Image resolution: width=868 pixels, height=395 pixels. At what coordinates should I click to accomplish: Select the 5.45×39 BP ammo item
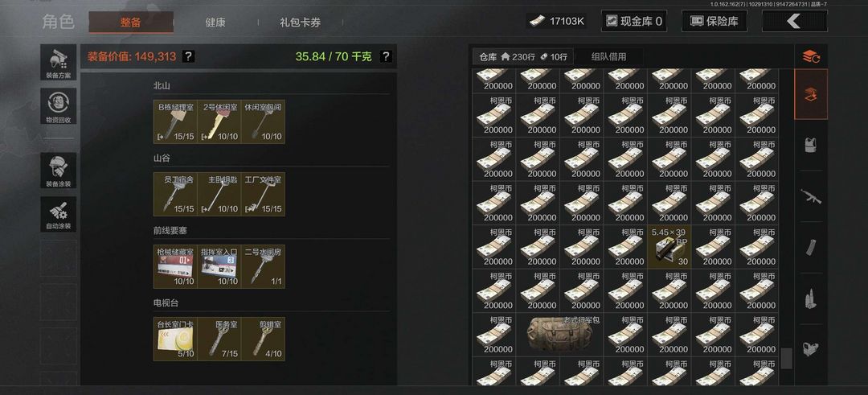669,247
